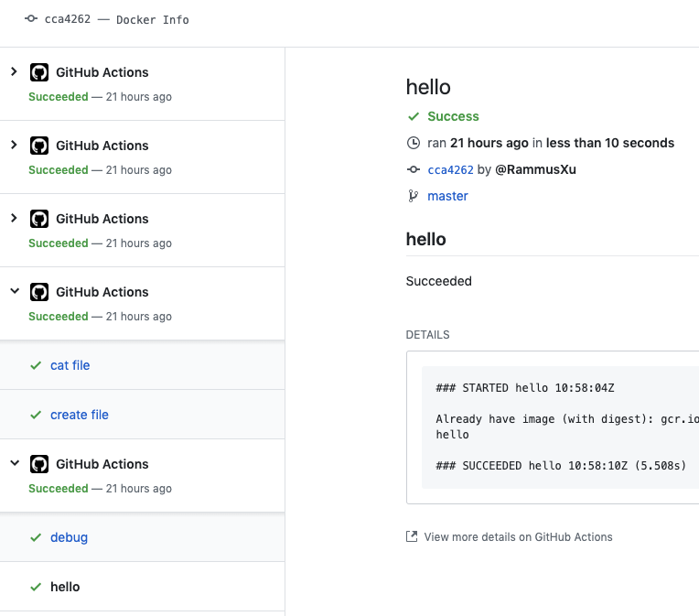Click the branch icon next to master
The image size is (699, 616).
point(414,196)
